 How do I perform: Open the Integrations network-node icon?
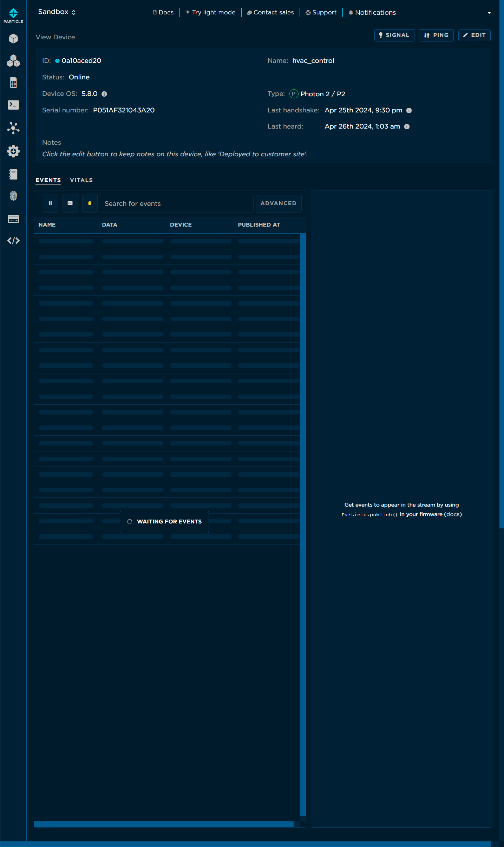pos(13,128)
